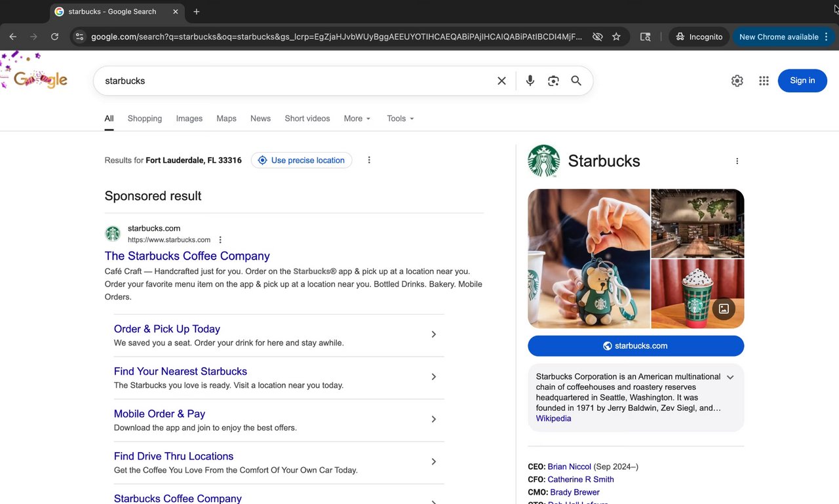Select the All results tab

pos(109,119)
